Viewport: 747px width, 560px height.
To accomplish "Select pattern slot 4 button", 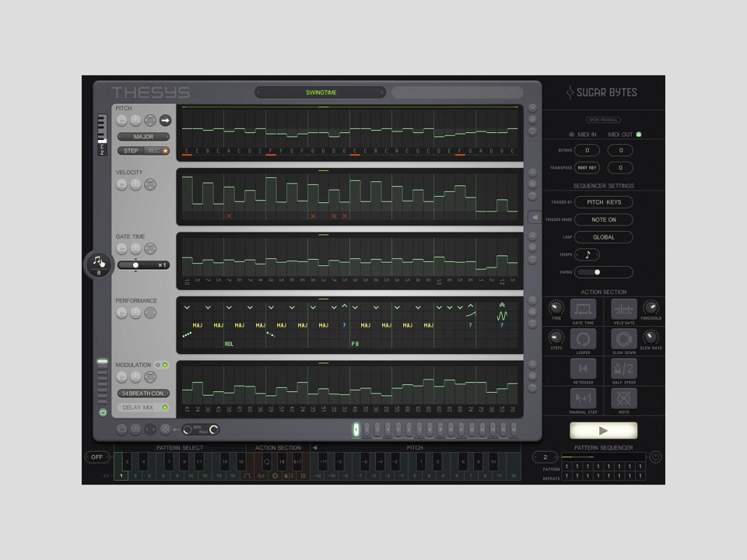I will 388,429.
